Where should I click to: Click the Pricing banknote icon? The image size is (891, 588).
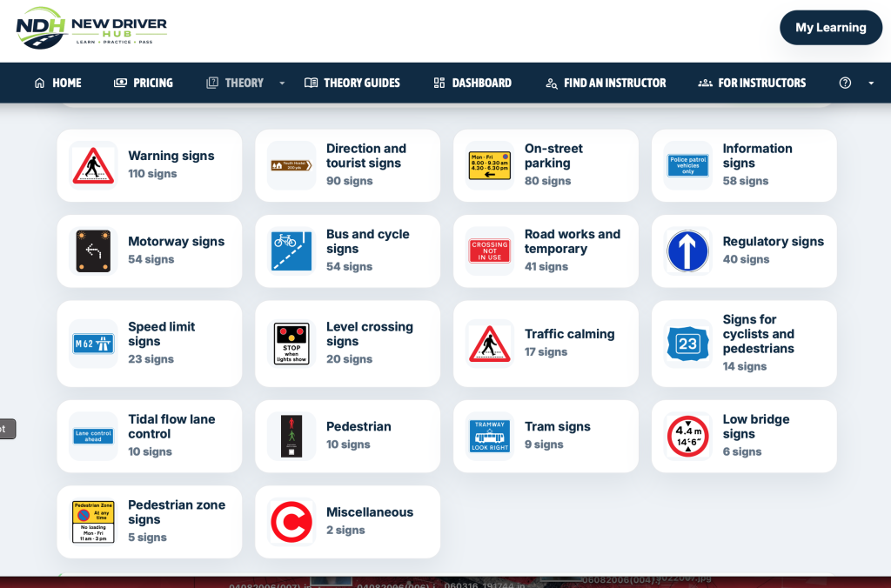pos(120,83)
